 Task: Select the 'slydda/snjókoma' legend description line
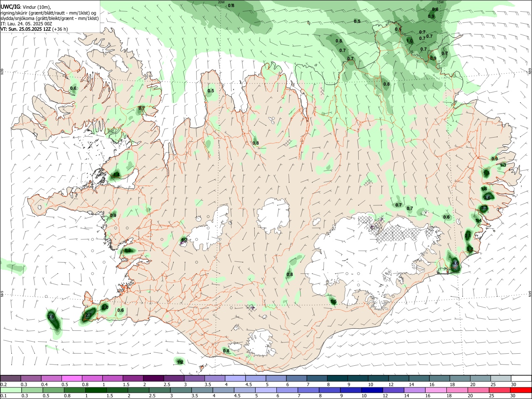[x=49, y=18]
